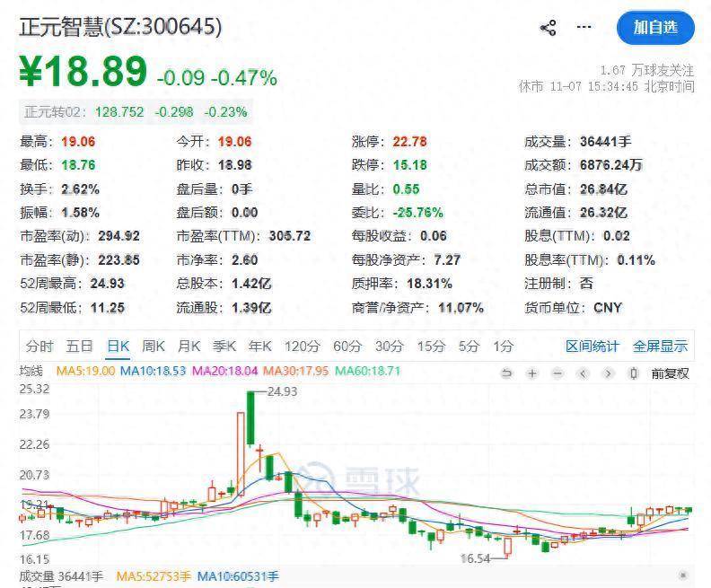Open the 前复权 adjustment dropdown

tap(670, 373)
